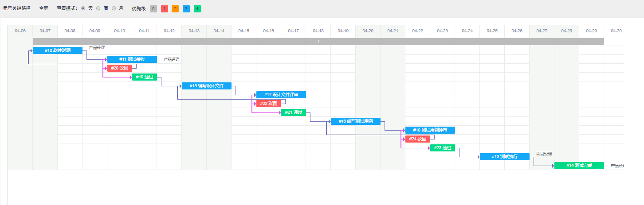The width and height of the screenshot is (644, 205).
Task: Select the green #21 通过 task bar
Action: (x=294, y=112)
